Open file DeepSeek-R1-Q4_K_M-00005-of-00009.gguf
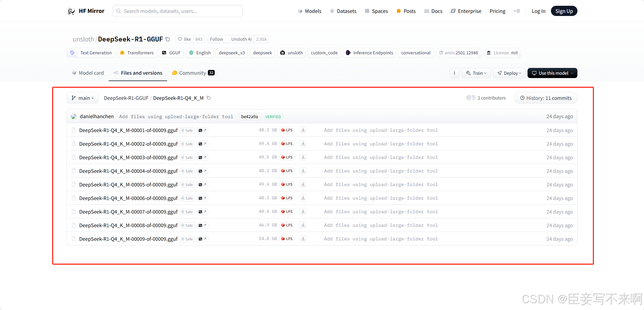The height and width of the screenshot is (310, 644). (x=128, y=185)
